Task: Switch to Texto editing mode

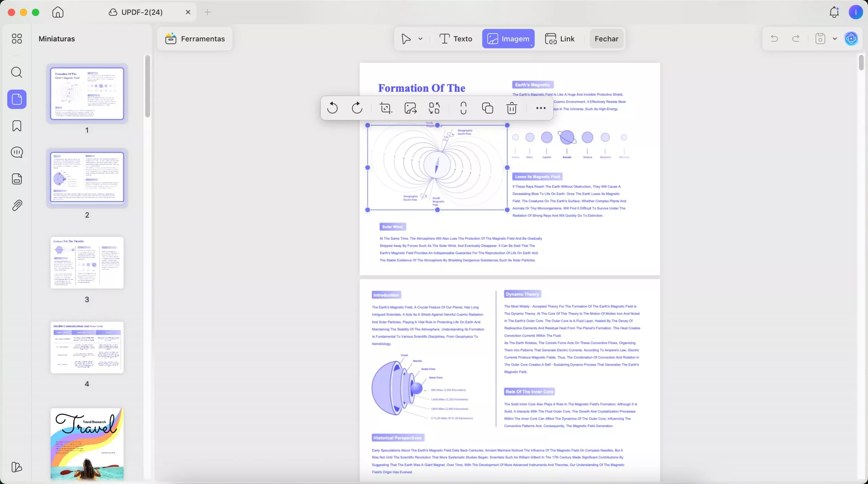Action: click(456, 39)
